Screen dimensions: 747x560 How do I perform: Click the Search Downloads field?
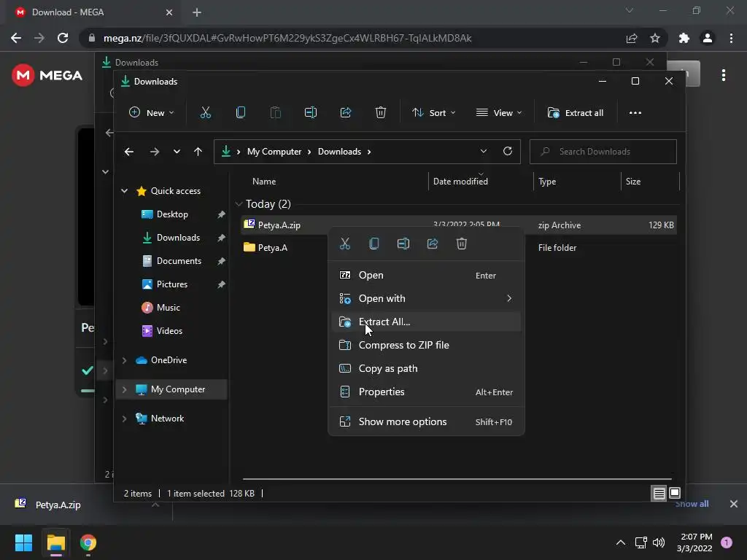click(603, 152)
